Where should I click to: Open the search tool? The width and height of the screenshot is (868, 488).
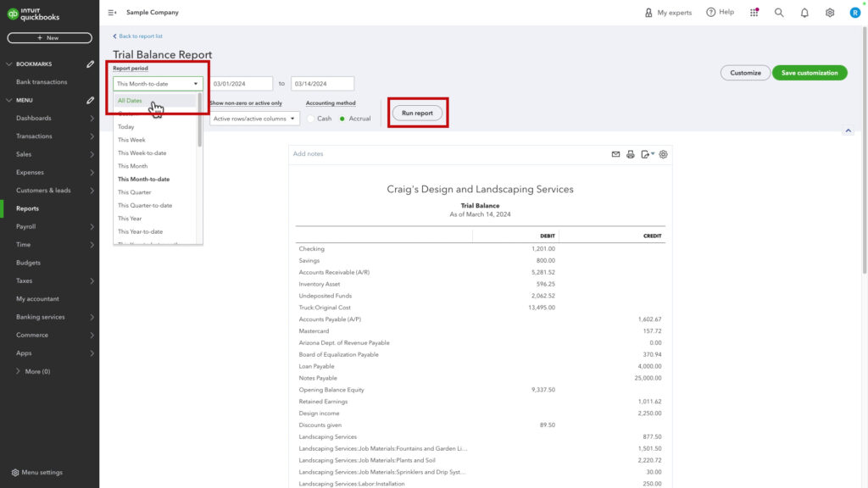tap(777, 12)
